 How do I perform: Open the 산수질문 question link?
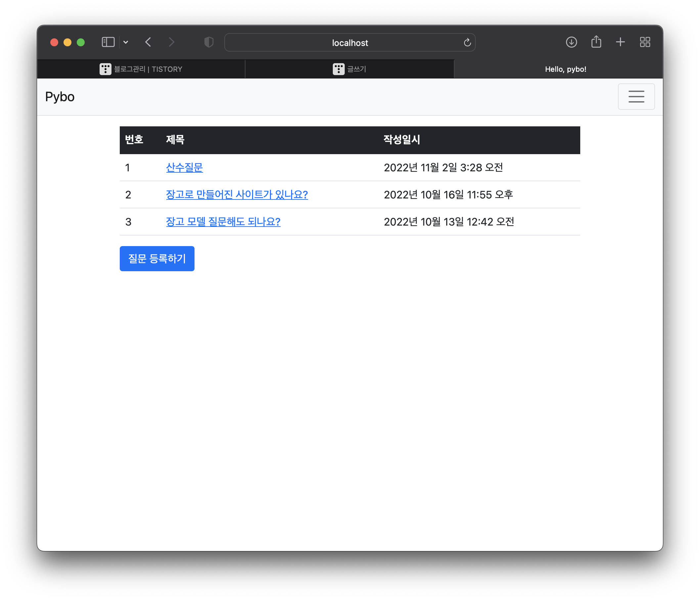(184, 168)
